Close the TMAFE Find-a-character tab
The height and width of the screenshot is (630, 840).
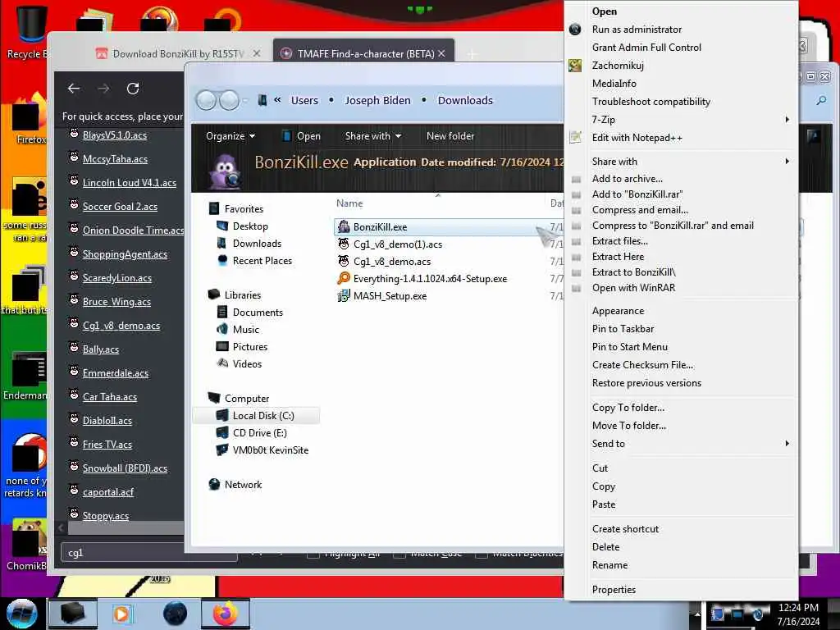[441, 53]
